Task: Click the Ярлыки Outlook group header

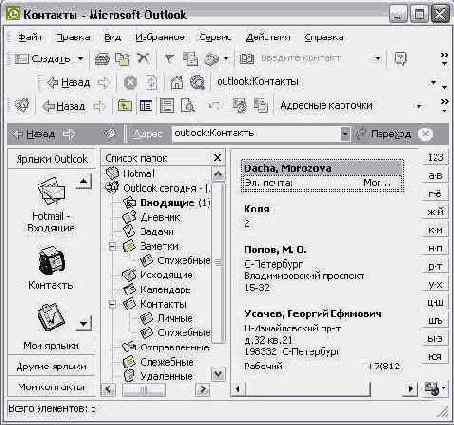Action: pos(52,159)
